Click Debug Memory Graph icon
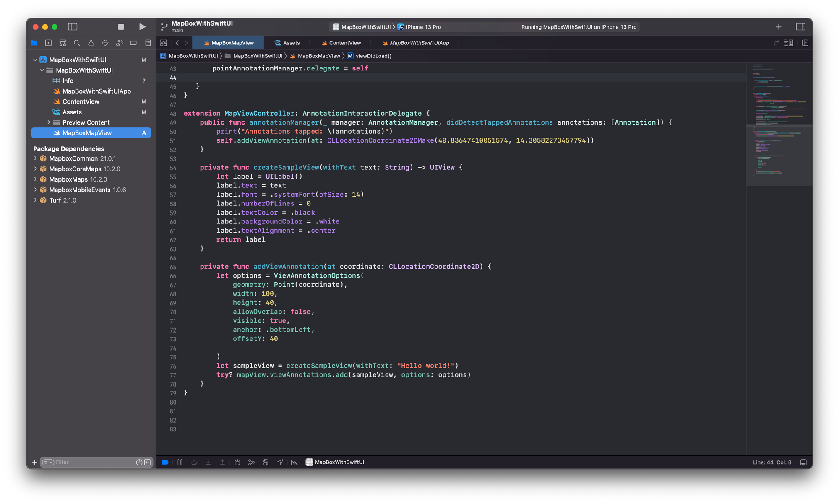The image size is (839, 504). [251, 462]
